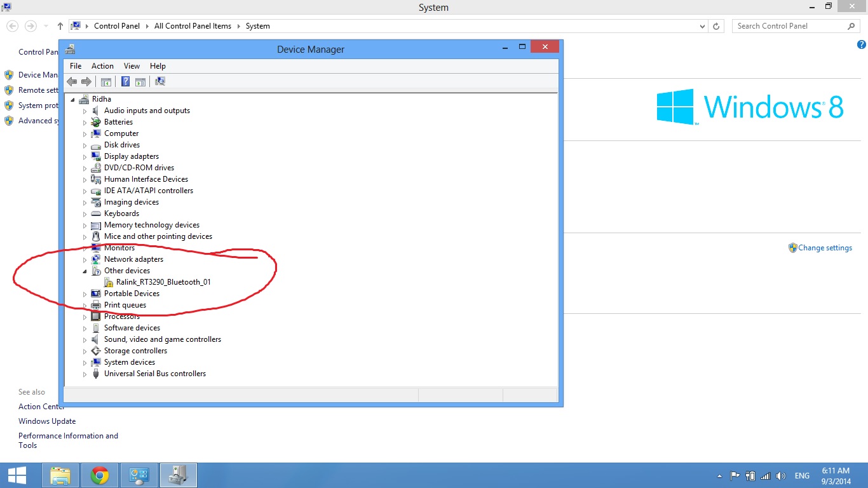Screen dimensions: 868x488
Task: Open the address bar history dropdown
Action: (x=702, y=26)
